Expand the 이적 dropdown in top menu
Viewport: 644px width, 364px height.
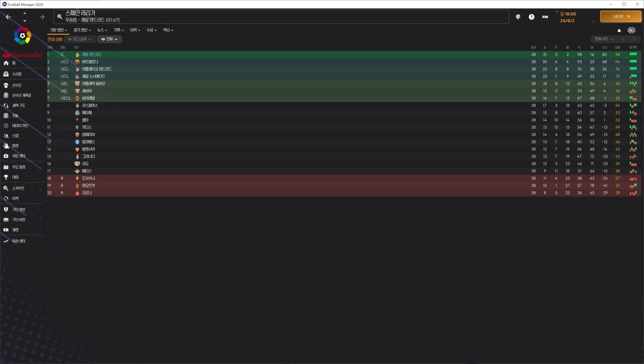pyautogui.click(x=136, y=30)
